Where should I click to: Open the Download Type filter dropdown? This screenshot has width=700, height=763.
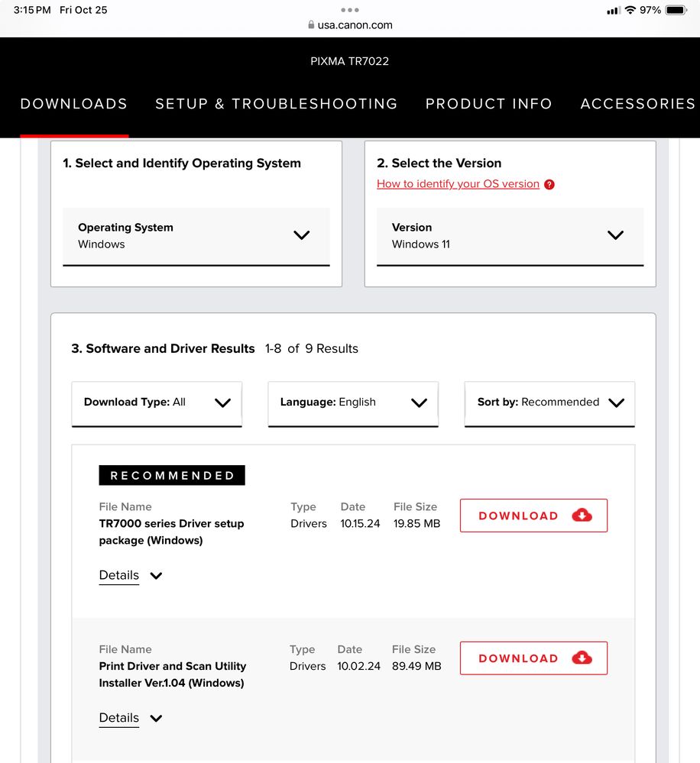tap(157, 403)
